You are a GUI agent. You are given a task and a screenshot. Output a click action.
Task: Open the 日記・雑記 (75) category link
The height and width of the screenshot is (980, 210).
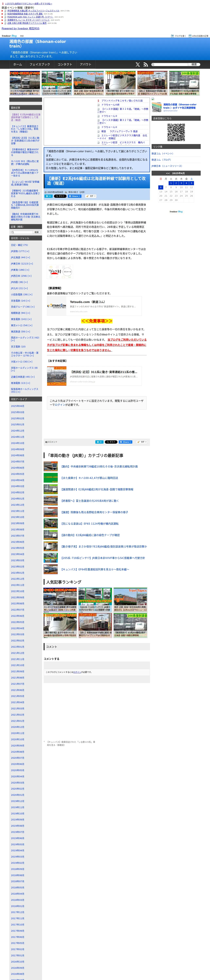click(19, 245)
